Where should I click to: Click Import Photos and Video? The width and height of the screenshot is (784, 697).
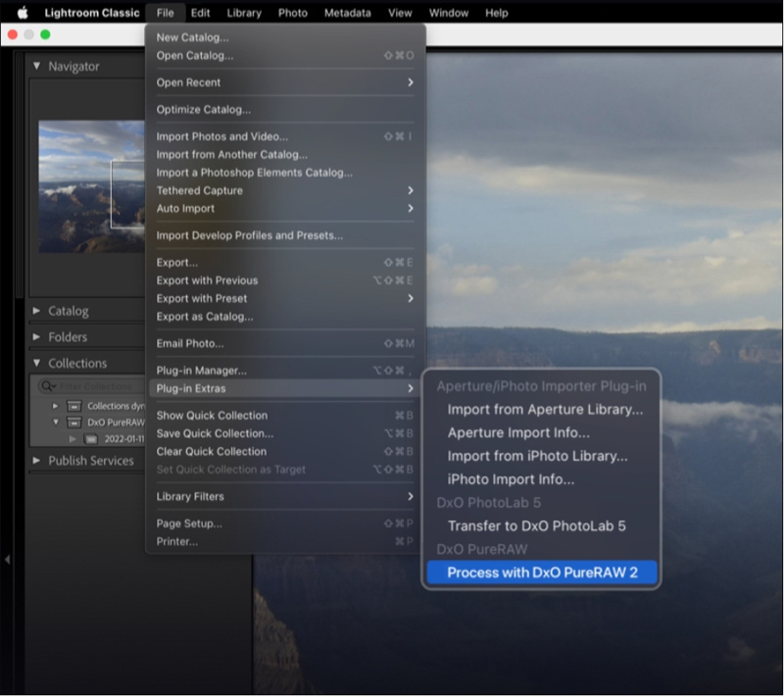[x=222, y=136]
